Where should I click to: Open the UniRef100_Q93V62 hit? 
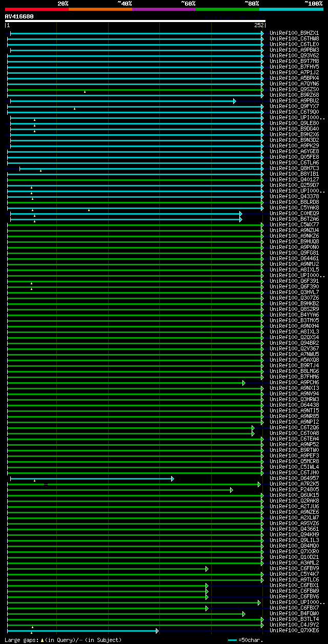(294, 56)
